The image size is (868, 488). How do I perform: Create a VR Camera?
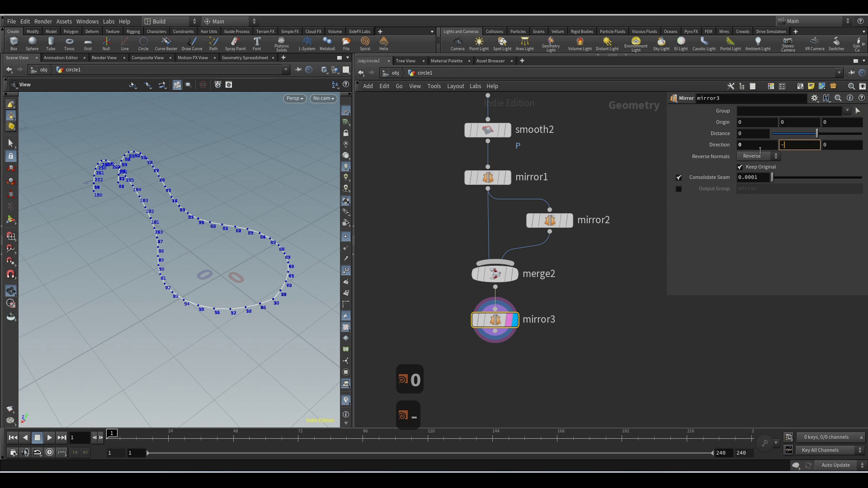click(815, 44)
